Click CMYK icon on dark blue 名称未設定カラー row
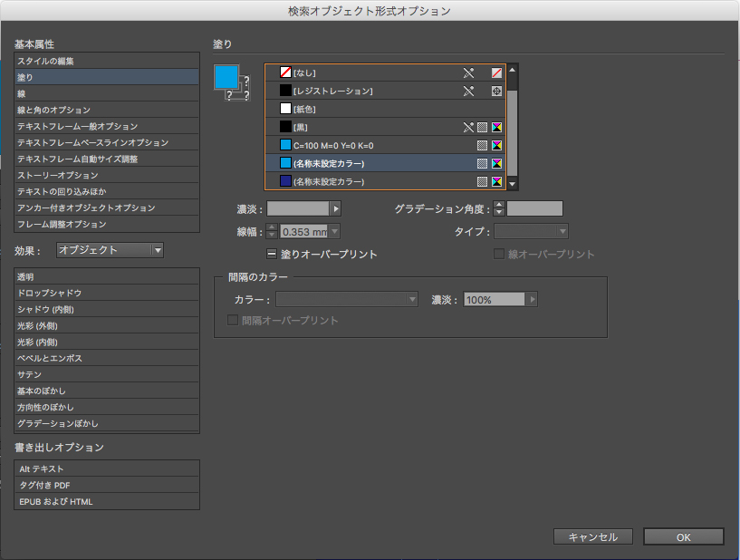The height and width of the screenshot is (560, 740). (496, 182)
